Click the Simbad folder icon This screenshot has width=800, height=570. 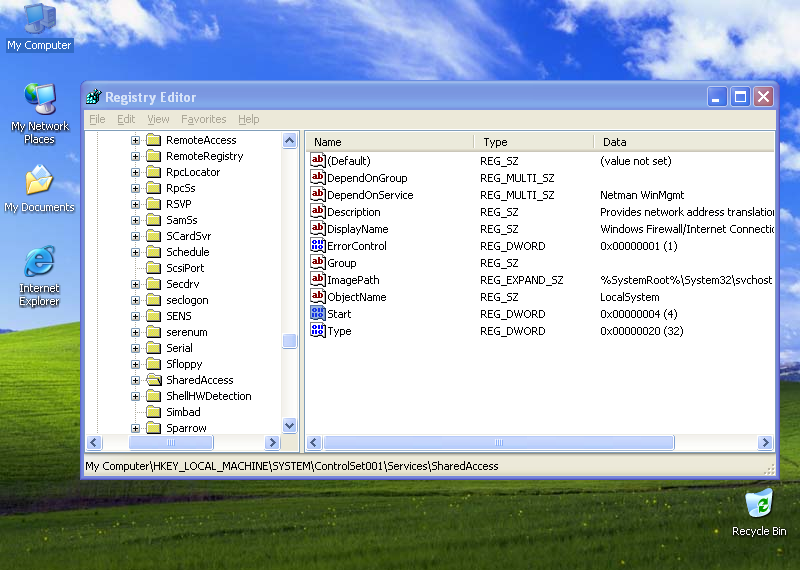pyautogui.click(x=154, y=412)
